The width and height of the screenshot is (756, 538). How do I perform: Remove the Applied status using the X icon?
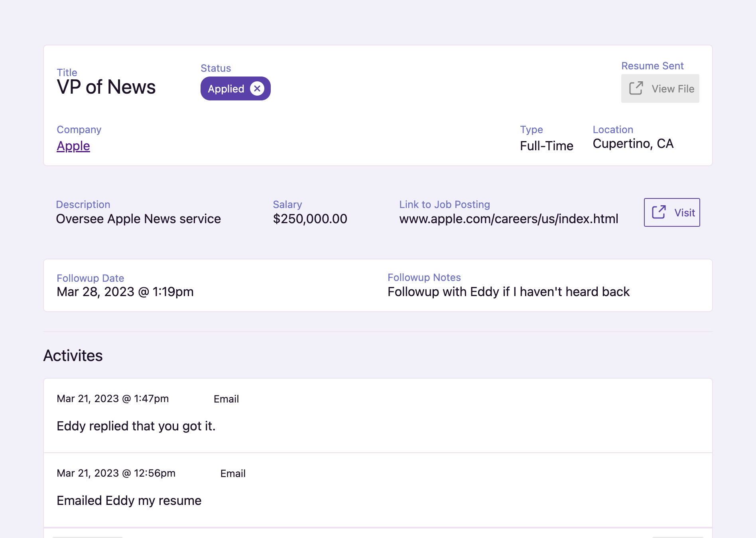(x=257, y=88)
